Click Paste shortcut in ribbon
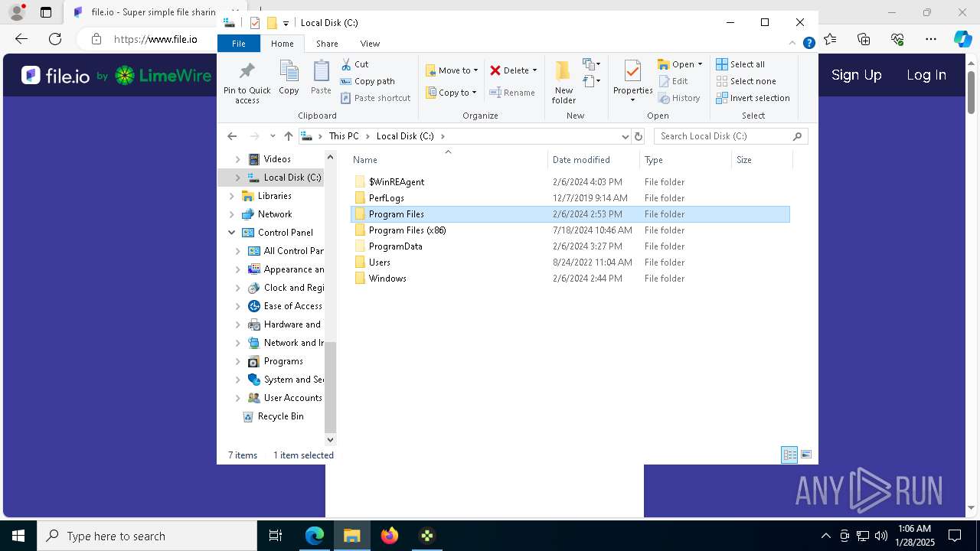This screenshot has height=551, width=980. pos(375,98)
